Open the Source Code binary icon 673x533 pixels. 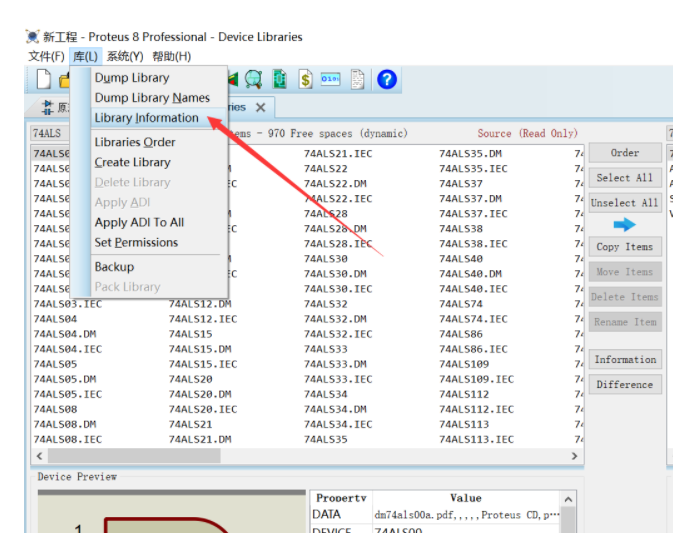pyautogui.click(x=330, y=79)
